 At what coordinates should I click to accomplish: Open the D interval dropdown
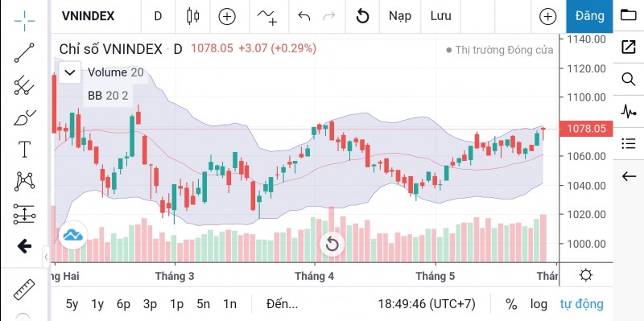click(x=158, y=16)
